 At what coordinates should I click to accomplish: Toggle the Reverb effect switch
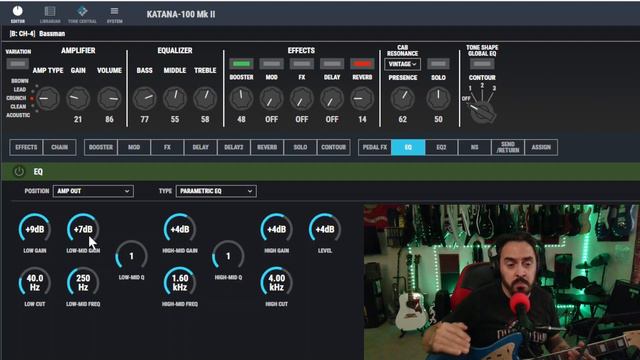pyautogui.click(x=362, y=64)
